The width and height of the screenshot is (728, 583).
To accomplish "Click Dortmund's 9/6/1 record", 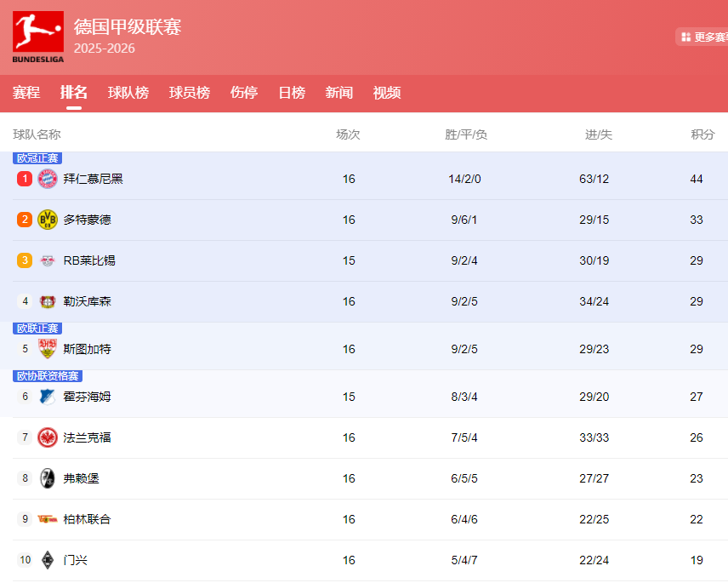I will tap(464, 220).
